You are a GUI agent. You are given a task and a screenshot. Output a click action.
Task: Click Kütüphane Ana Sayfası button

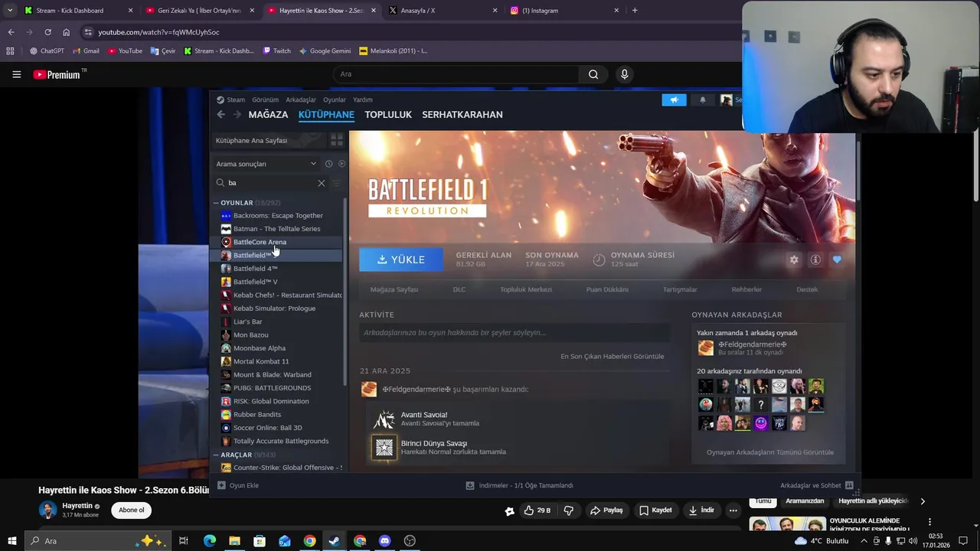point(268,140)
